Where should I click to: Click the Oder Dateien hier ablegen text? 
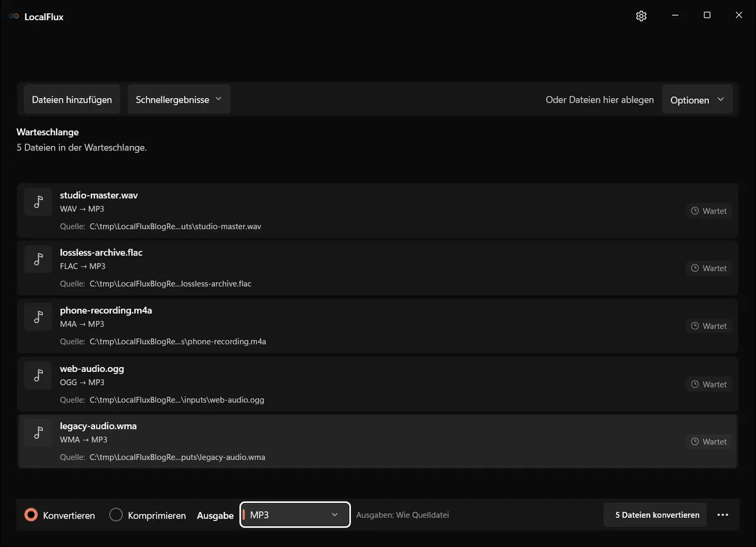click(600, 99)
